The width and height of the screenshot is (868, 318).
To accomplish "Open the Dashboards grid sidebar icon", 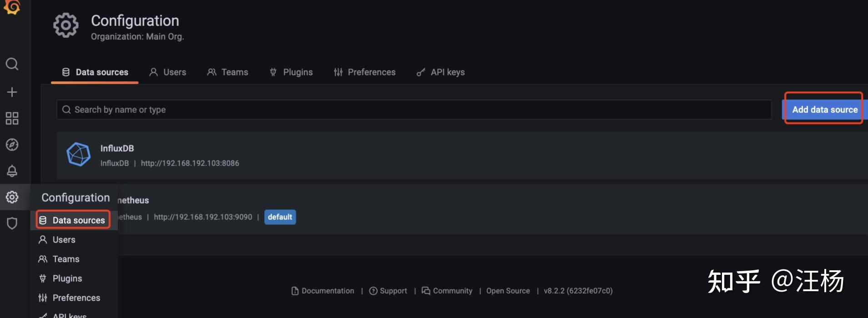I will click(12, 119).
